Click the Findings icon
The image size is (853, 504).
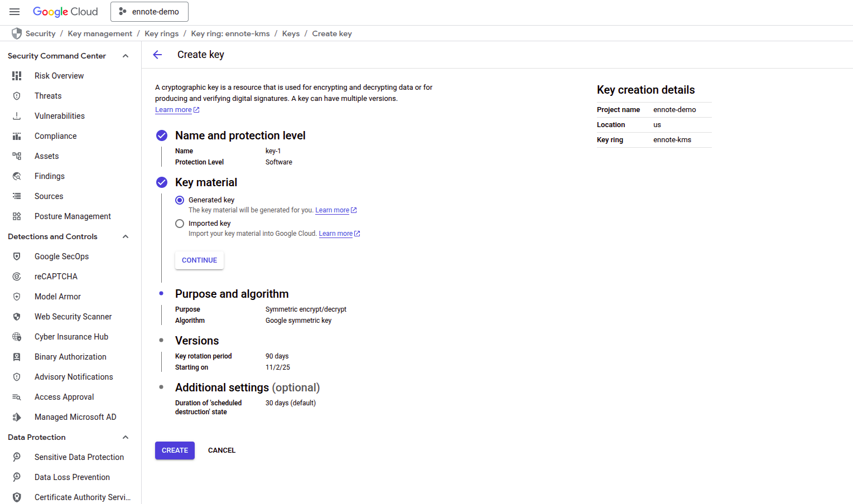click(x=17, y=176)
